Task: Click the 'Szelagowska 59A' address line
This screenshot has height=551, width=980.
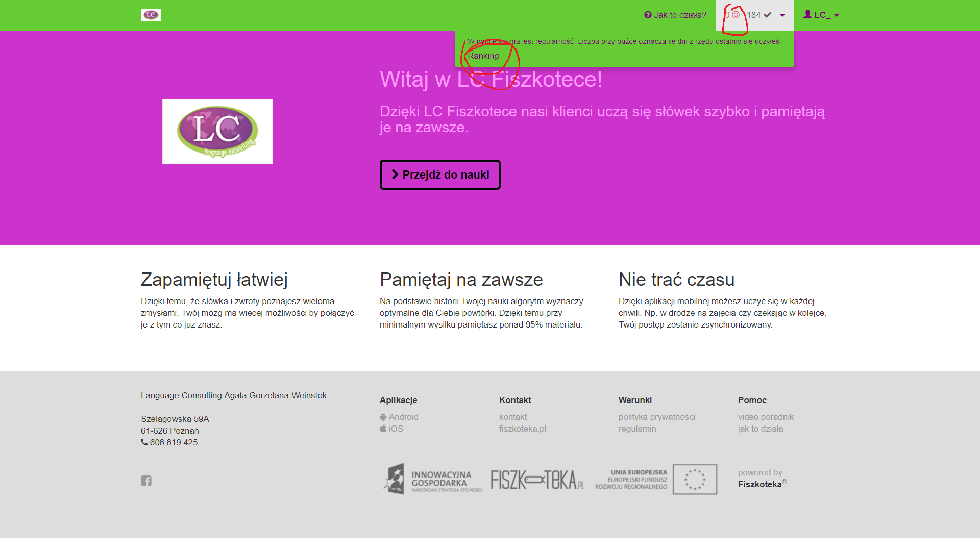Action: click(175, 419)
